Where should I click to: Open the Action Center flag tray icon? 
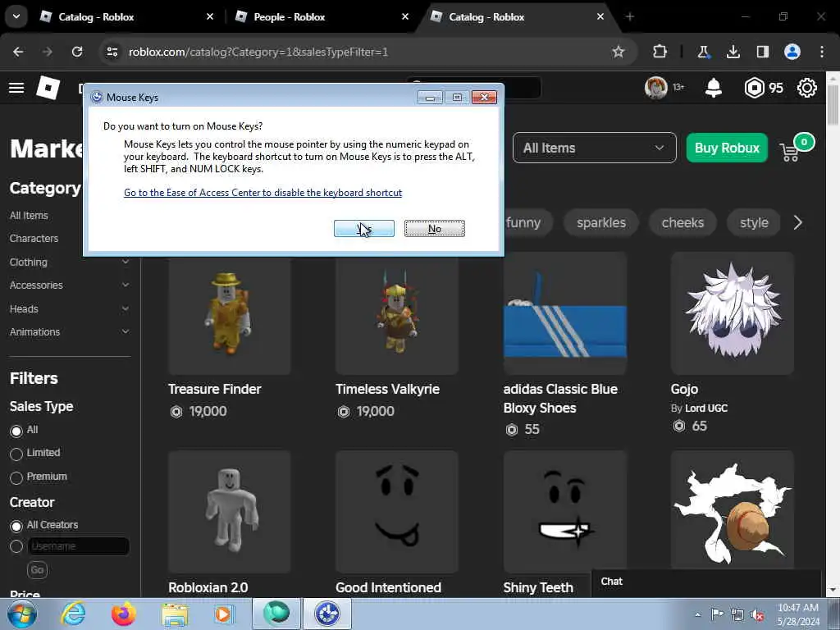(717, 614)
